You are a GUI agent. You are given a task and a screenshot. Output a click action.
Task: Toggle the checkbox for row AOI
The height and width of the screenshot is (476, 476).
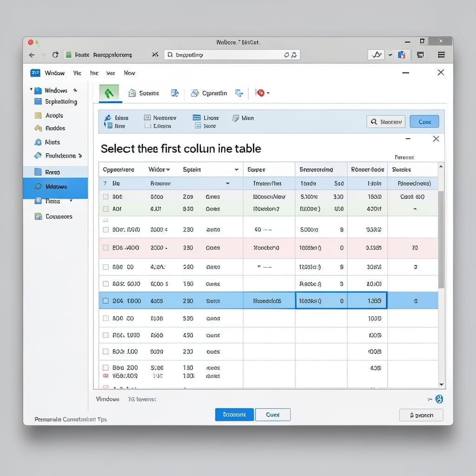pyautogui.click(x=106, y=209)
